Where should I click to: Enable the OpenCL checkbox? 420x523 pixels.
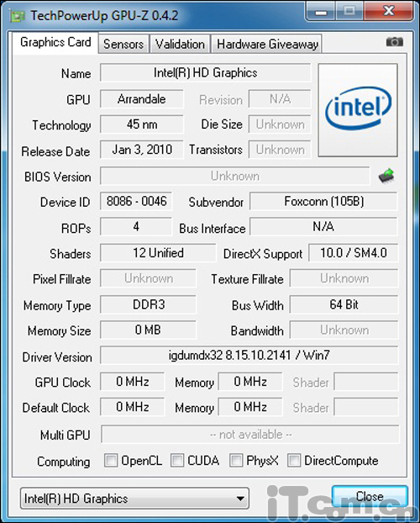(x=111, y=461)
